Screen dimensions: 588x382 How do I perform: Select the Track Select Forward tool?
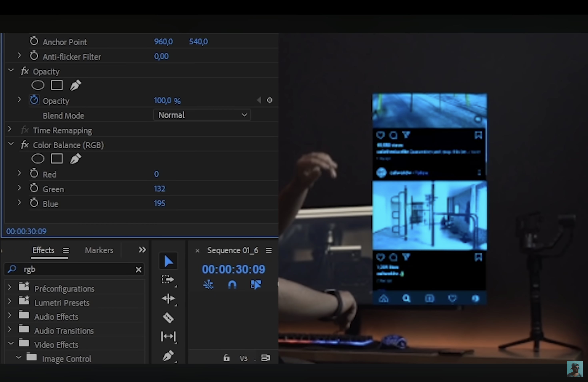pos(168,280)
